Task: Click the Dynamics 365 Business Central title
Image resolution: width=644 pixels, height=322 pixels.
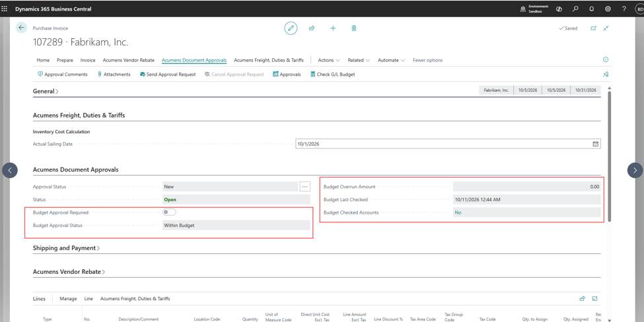Action: point(54,9)
